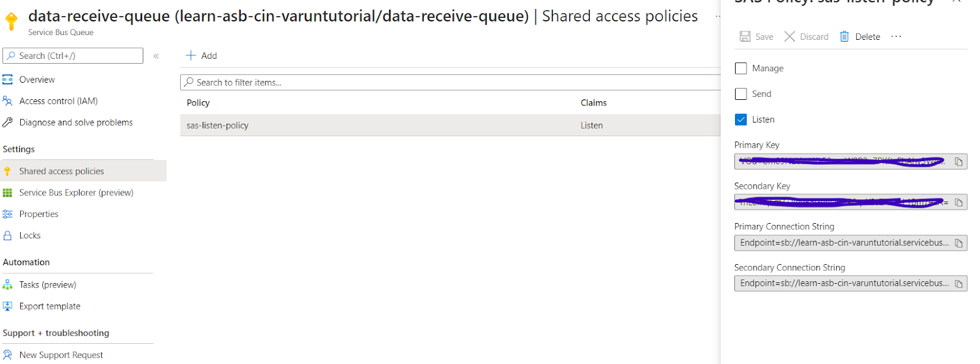
Task: Select the sas-listen-policy row
Action: [x=450, y=125]
